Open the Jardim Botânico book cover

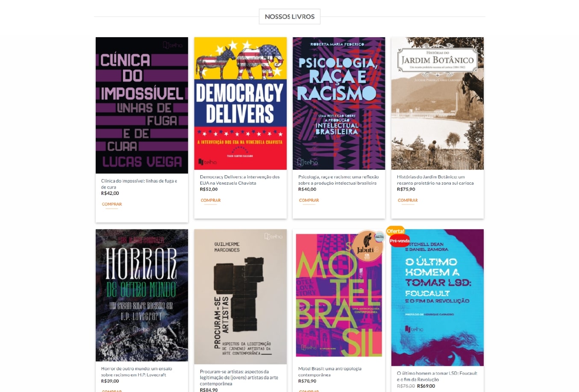click(438, 103)
